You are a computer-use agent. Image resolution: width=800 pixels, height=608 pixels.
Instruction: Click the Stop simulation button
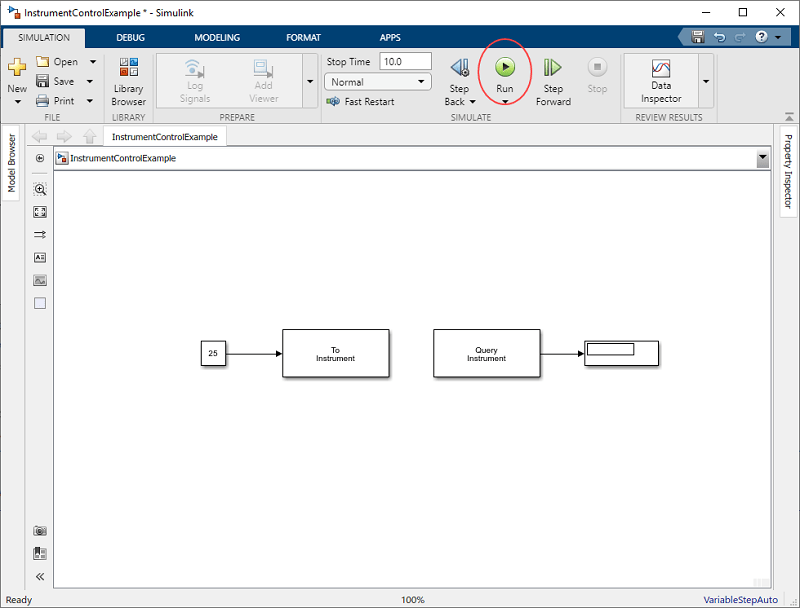[x=597, y=76]
